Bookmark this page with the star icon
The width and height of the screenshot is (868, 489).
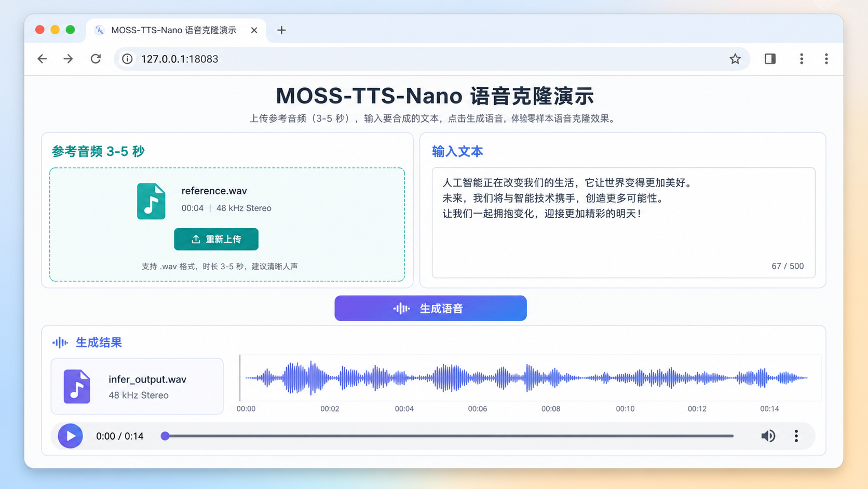coord(735,59)
